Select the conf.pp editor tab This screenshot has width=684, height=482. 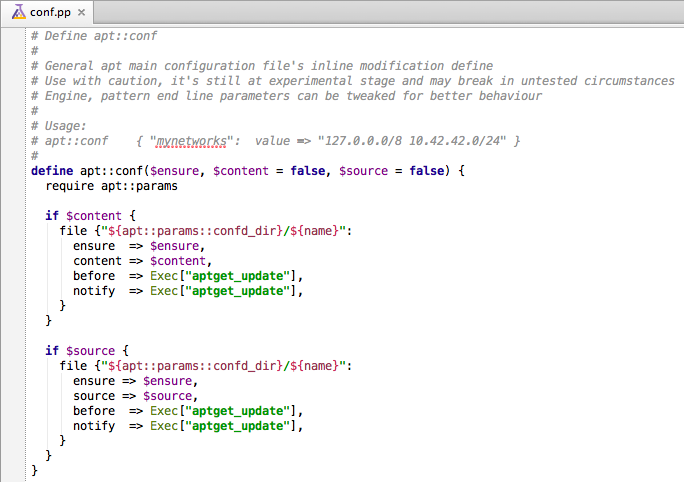[x=47, y=12]
